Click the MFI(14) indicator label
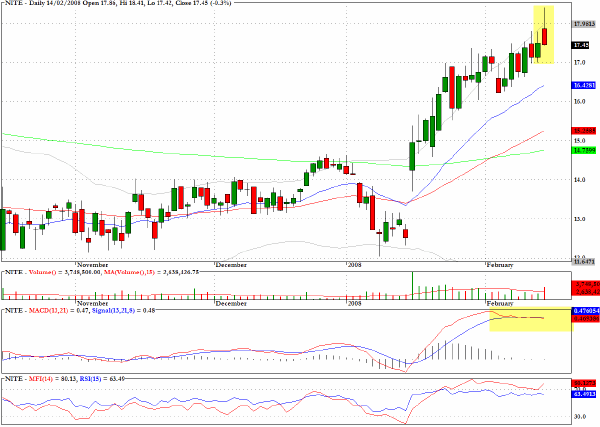This screenshot has width=600, height=427. [41, 379]
